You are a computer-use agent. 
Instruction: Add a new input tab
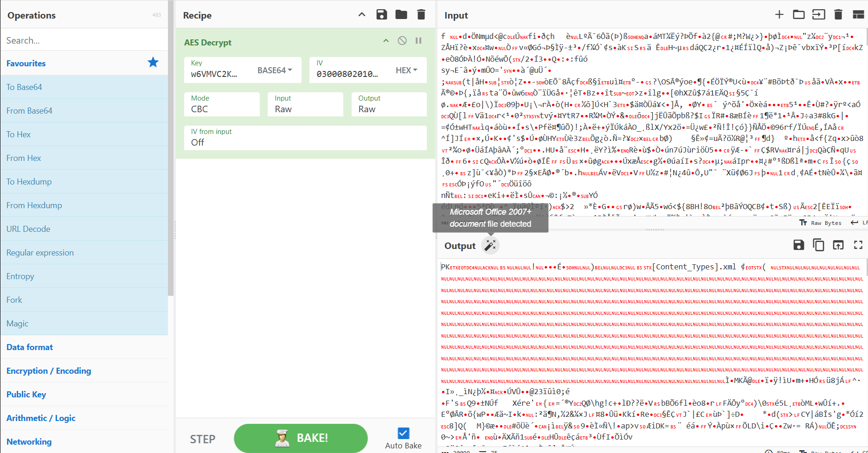[x=779, y=15]
